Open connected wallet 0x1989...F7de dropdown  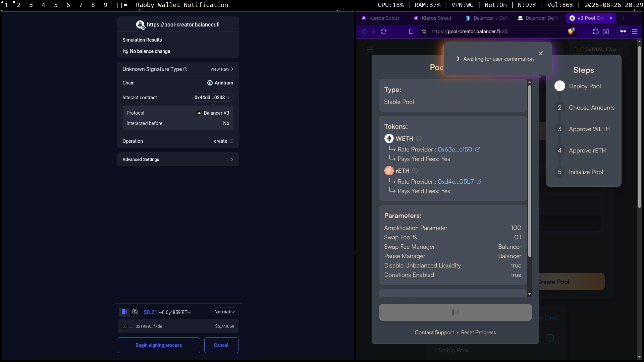point(599,49)
